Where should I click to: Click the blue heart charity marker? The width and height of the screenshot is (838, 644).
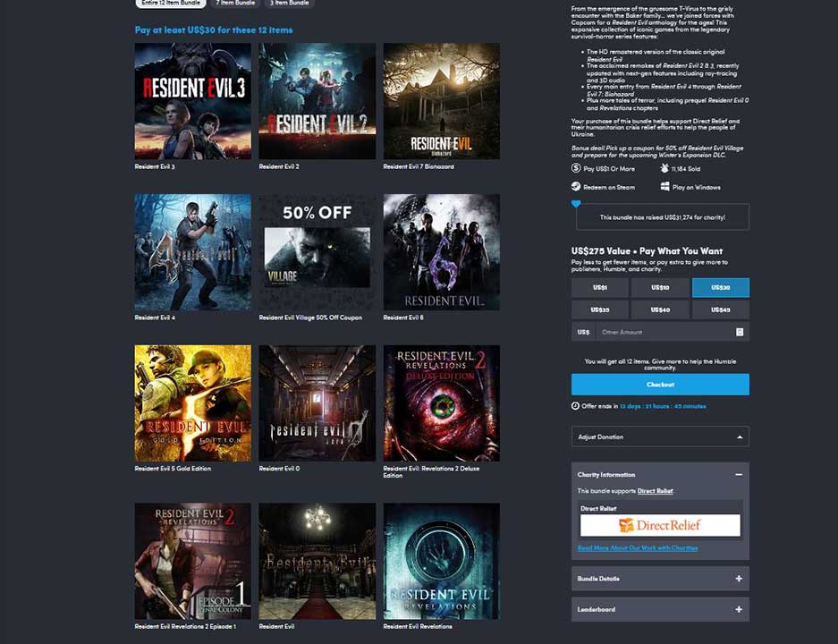click(576, 204)
